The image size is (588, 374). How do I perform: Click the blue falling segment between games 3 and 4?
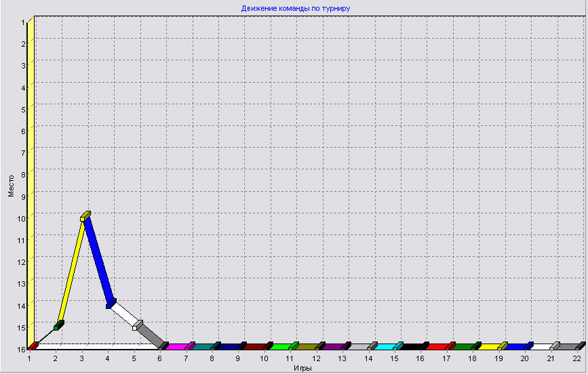99,260
